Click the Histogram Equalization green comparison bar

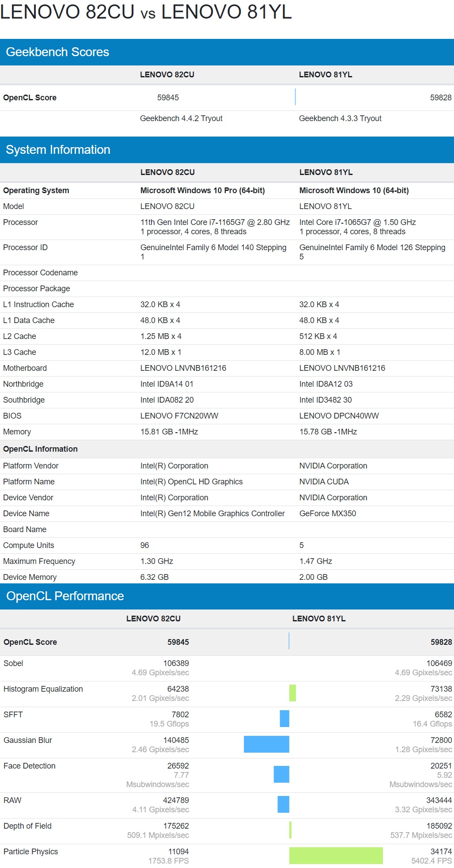click(292, 693)
